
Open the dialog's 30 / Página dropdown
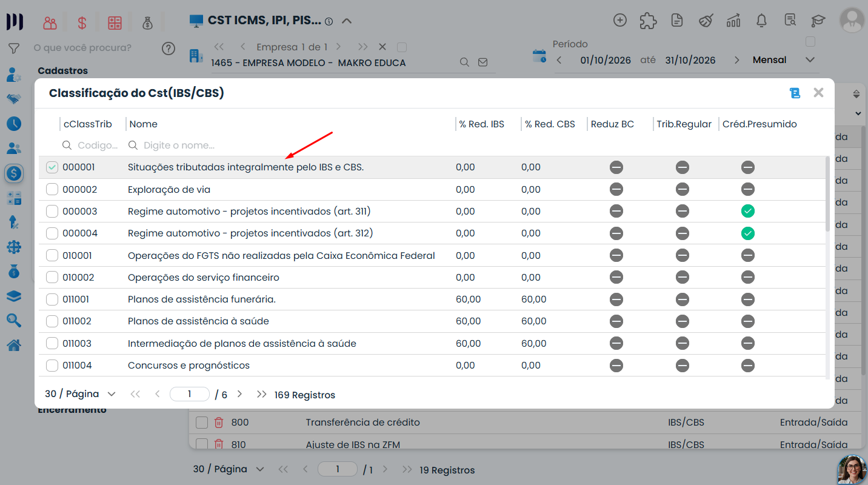point(80,394)
